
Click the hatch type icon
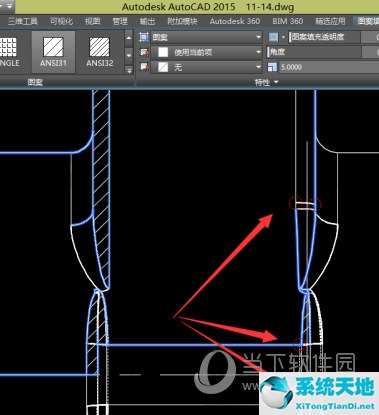(x=144, y=37)
